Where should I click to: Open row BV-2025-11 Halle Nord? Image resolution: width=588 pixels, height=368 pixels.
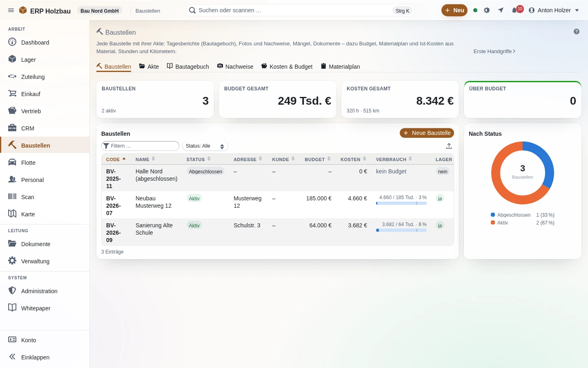278,178
